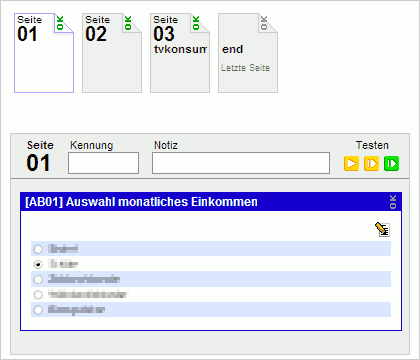Open the Seite 03 tvkonsum page thumbnail
Viewport: 420px width, 360px height.
[180, 53]
